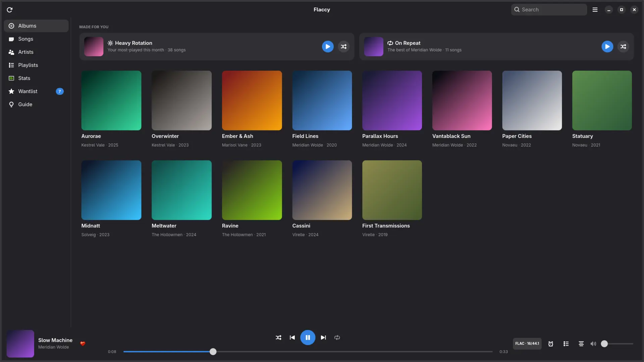Open the Artists sidebar section

pyautogui.click(x=36, y=52)
